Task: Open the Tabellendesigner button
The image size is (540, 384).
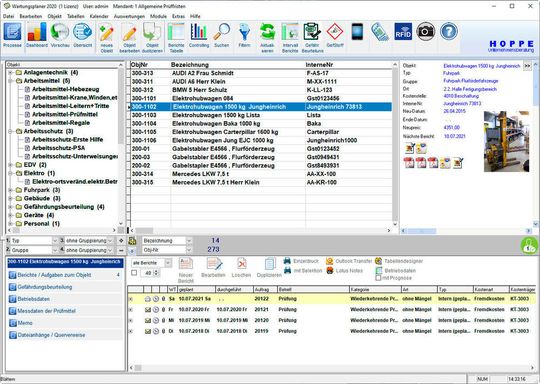Action: point(399,261)
